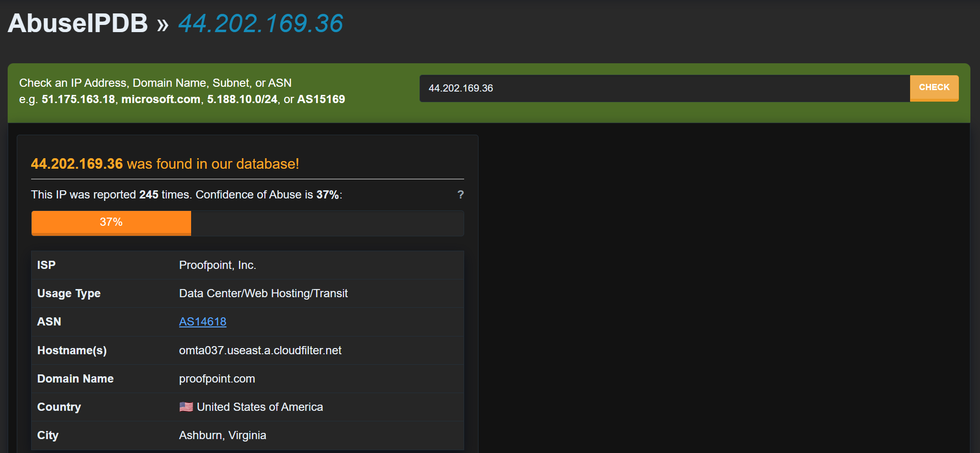This screenshot has height=453, width=980.
Task: Click the unfilled part of the confidence bar
Action: (x=327, y=223)
